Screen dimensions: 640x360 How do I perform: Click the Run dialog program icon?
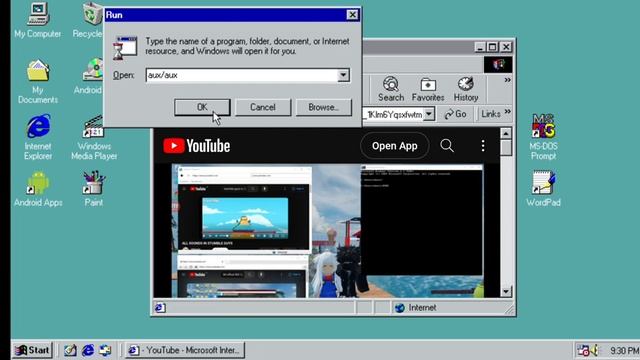tap(125, 48)
